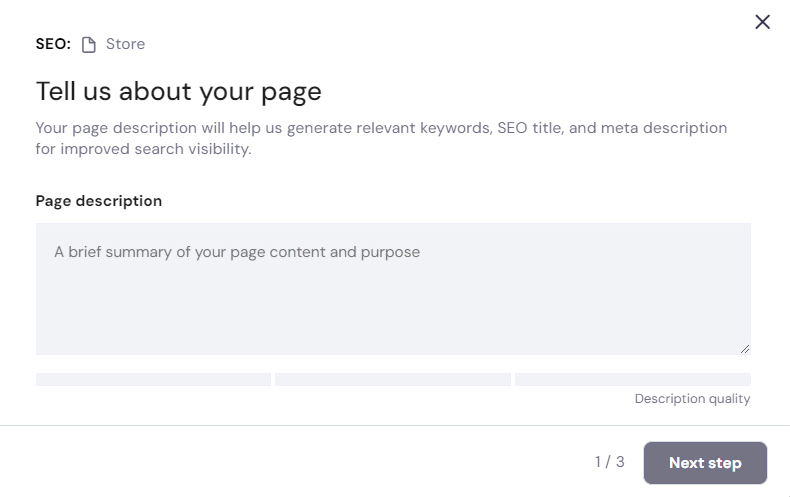The height and width of the screenshot is (497, 790).
Task: Click 'SEO title' in the helper text
Action: [530, 128]
